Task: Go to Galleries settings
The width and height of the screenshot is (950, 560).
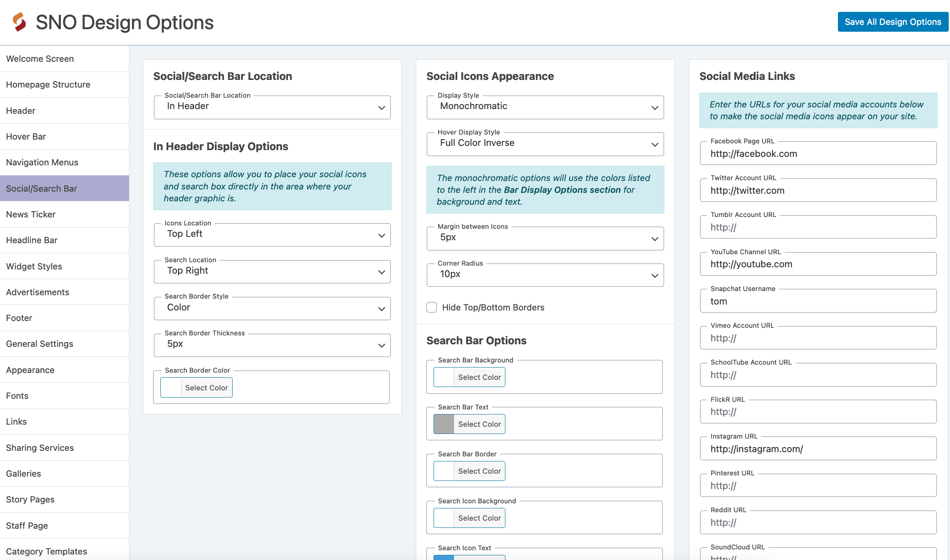Action: coord(64,474)
